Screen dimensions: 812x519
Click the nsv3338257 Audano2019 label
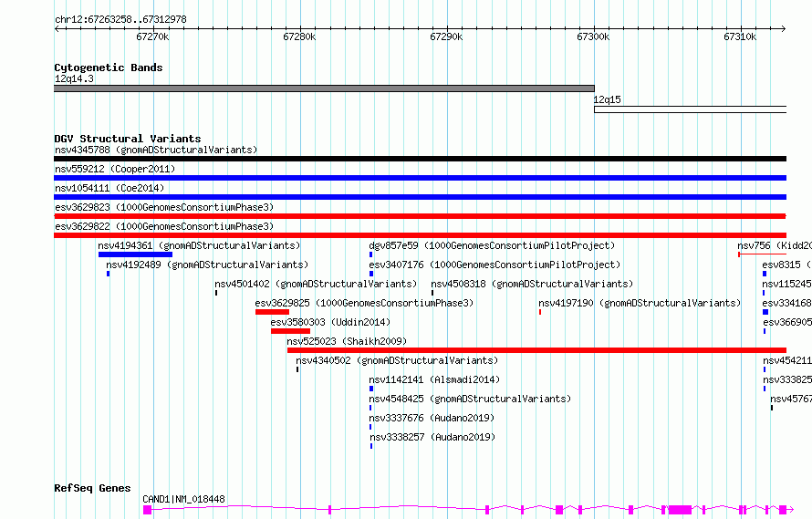point(432,437)
